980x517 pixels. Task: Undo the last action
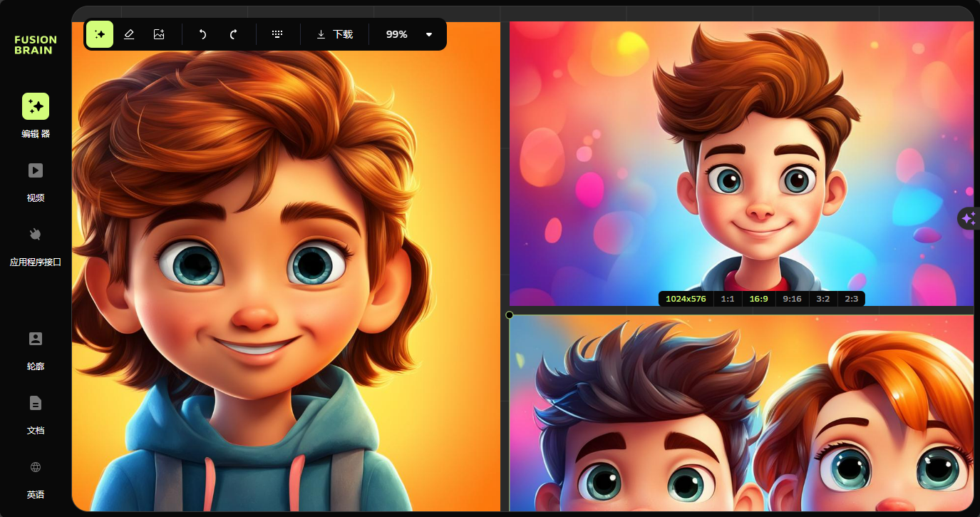[x=203, y=34]
